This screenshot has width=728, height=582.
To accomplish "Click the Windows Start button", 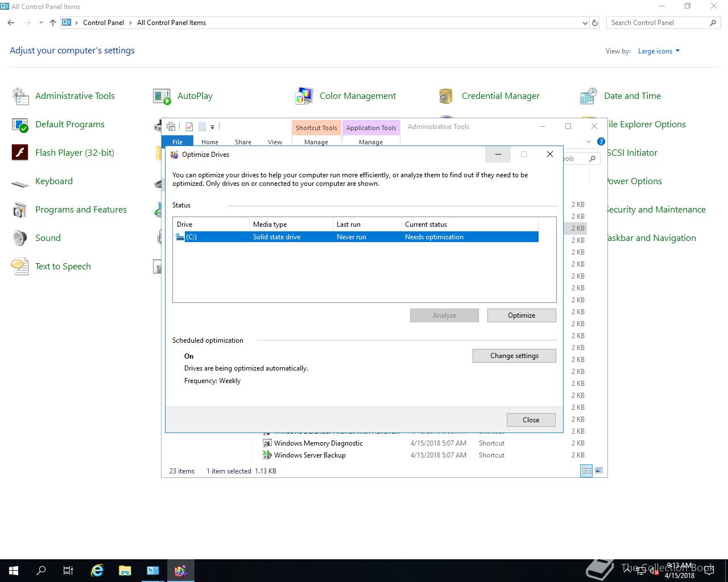I will point(14,571).
